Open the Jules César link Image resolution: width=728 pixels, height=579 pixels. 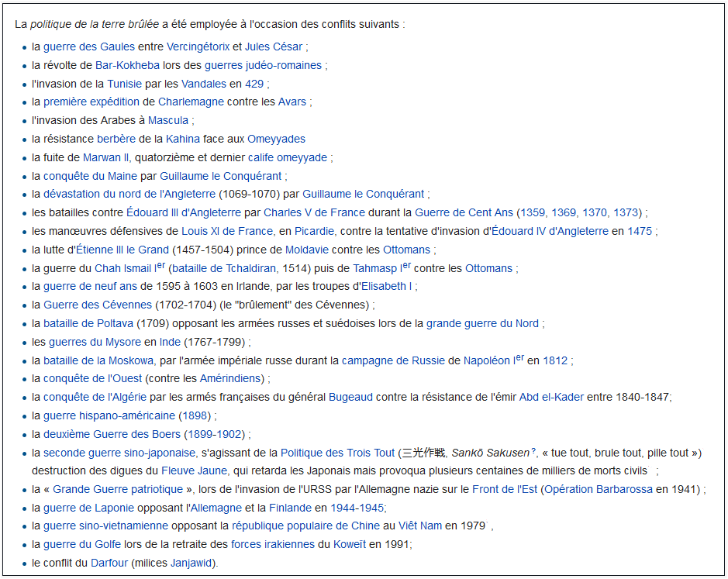point(274,47)
